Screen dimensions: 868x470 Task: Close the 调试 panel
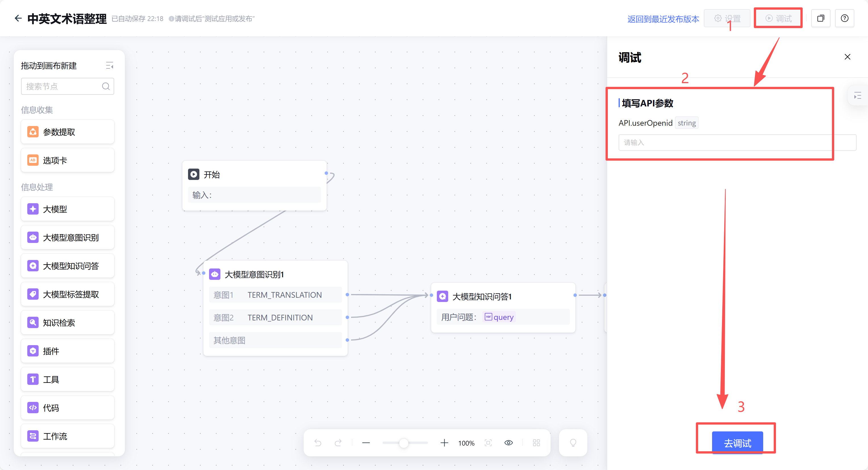click(x=847, y=57)
